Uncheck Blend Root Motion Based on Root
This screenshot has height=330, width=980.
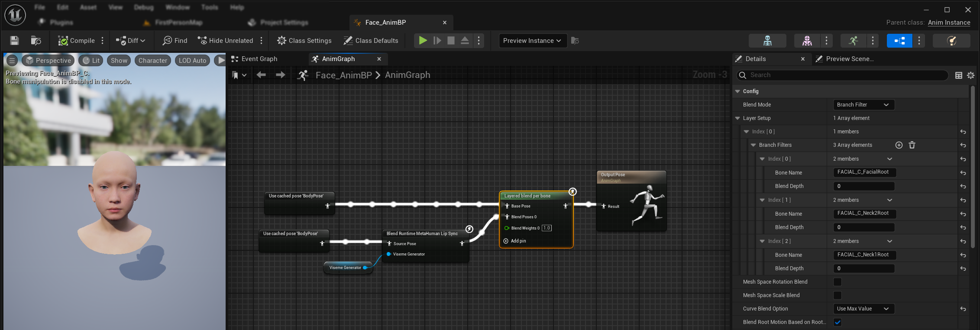click(x=838, y=322)
